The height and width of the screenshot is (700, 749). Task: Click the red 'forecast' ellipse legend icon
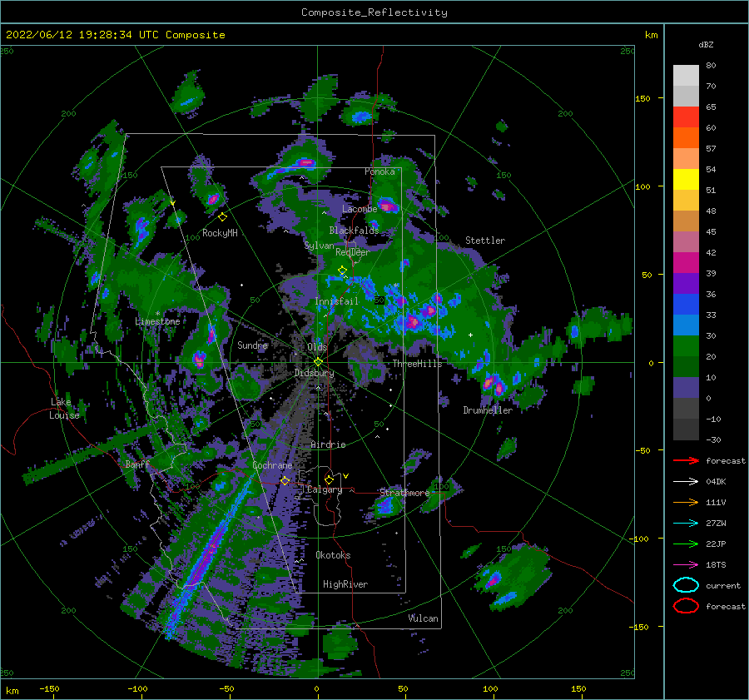click(686, 606)
